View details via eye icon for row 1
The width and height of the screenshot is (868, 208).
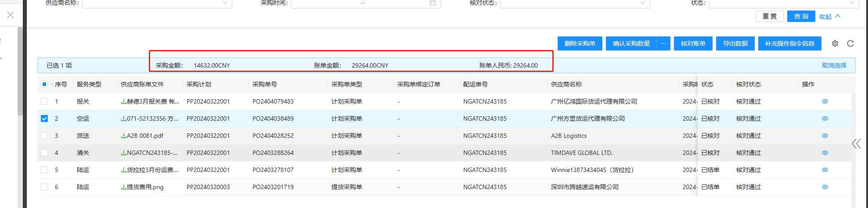point(825,101)
